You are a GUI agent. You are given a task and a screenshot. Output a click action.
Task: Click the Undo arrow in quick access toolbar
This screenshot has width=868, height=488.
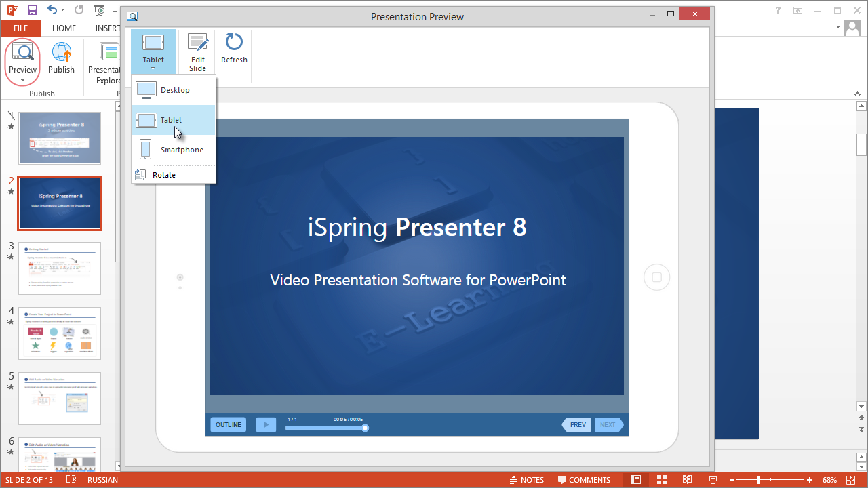tap(53, 10)
